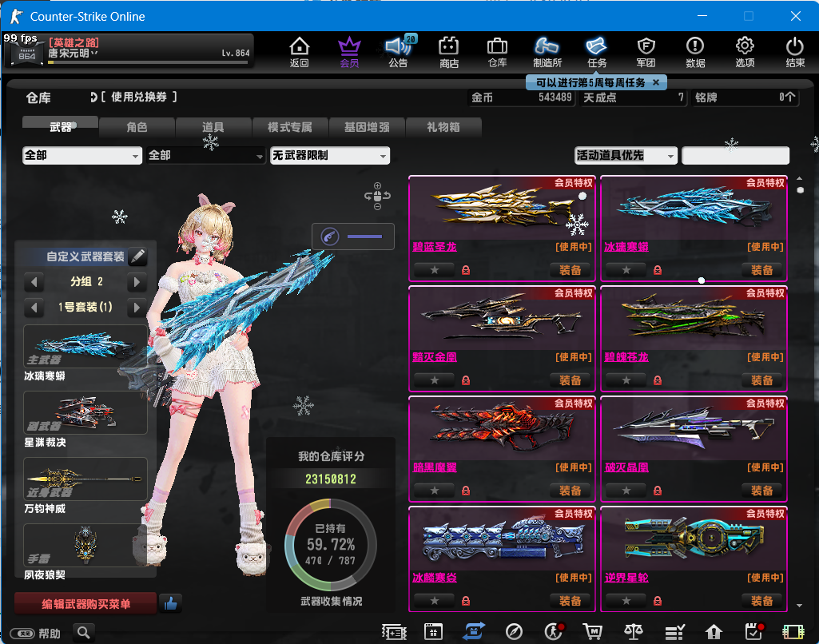Open the 商店 shop icon in top bar

pyautogui.click(x=448, y=52)
